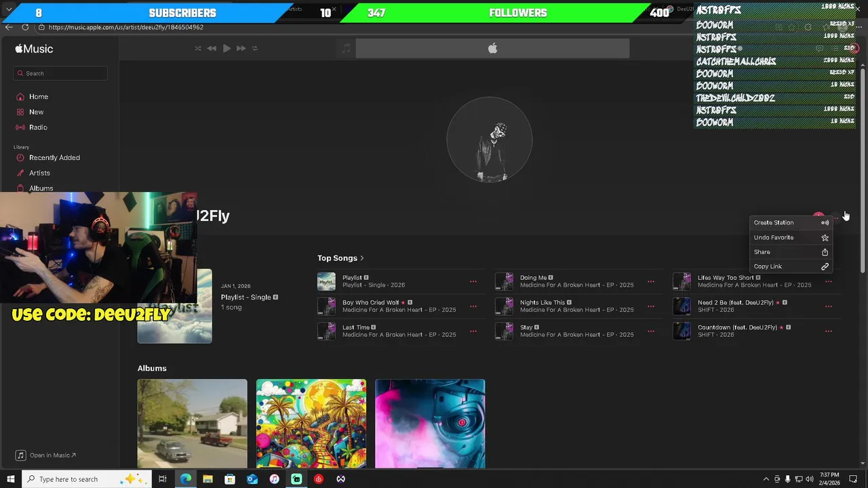Click the red artist play button
Viewport: 868px width, 488px height.
(x=818, y=216)
